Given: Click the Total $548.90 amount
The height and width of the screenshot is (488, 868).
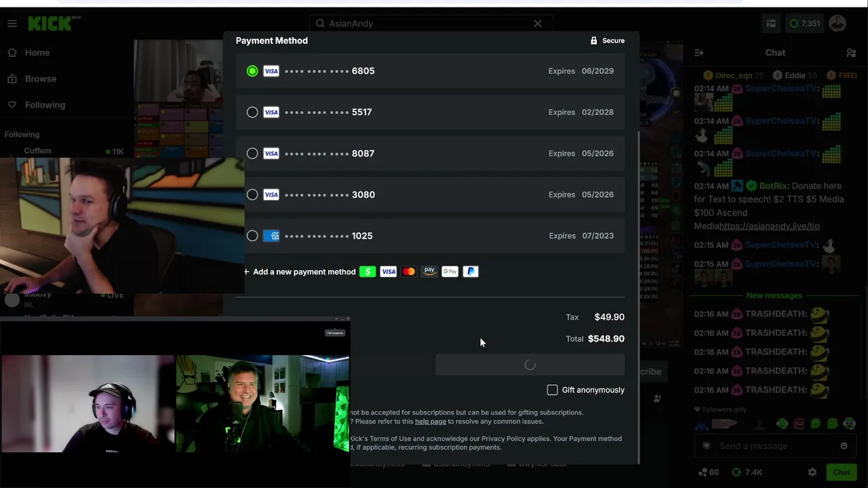Looking at the screenshot, I should coord(606,339).
